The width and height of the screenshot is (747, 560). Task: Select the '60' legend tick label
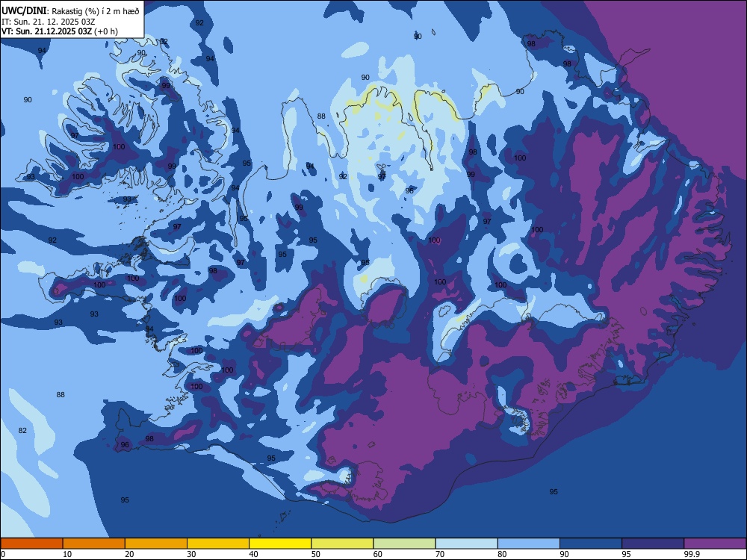[x=378, y=554]
